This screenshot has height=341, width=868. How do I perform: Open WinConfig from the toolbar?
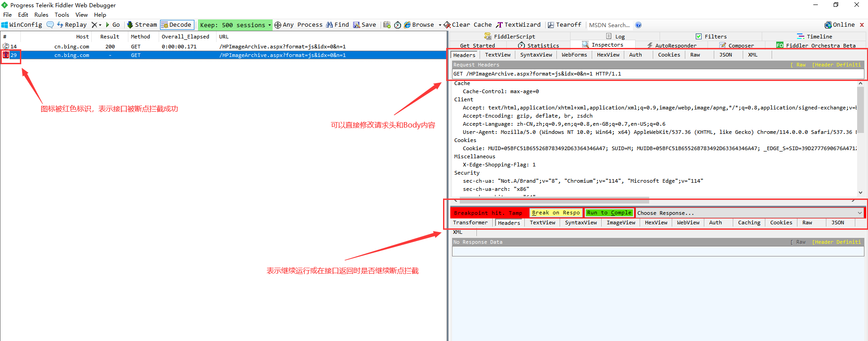(22, 25)
